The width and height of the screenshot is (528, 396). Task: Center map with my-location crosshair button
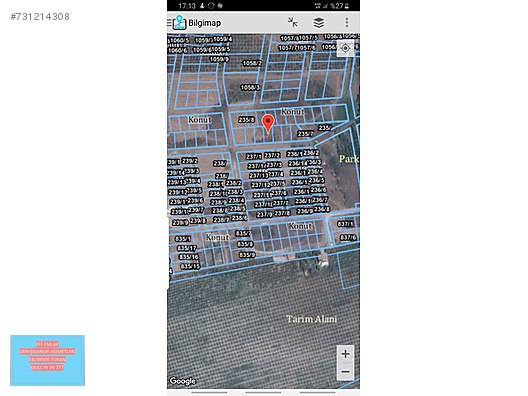[345, 48]
